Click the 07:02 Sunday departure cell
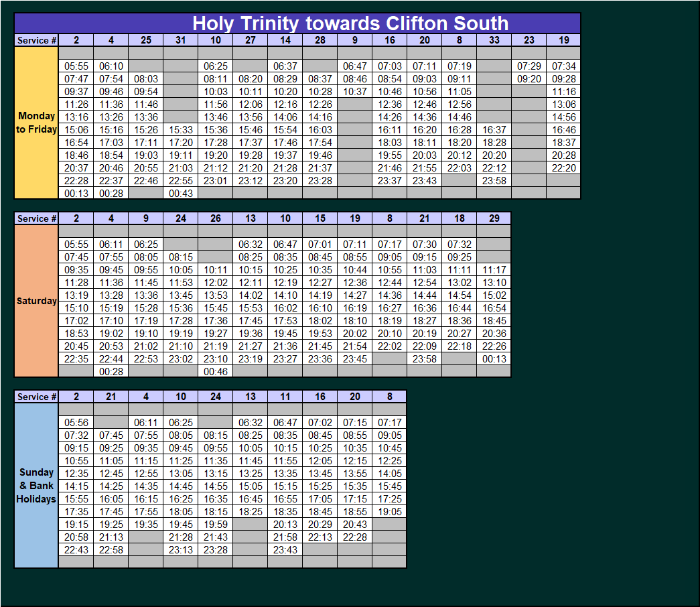 (x=320, y=423)
